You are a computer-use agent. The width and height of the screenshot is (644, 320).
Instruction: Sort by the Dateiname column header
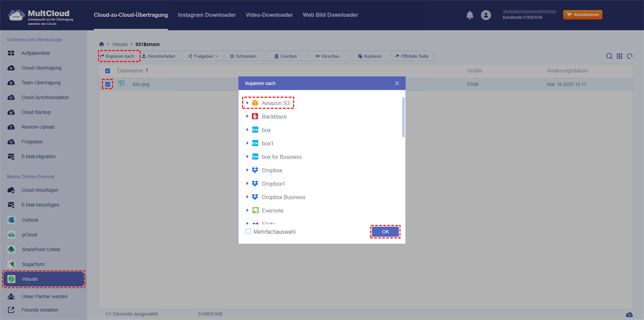coord(132,71)
